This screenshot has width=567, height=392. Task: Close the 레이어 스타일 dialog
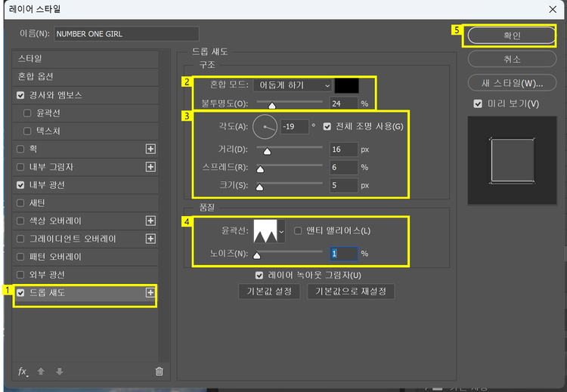tap(553, 9)
